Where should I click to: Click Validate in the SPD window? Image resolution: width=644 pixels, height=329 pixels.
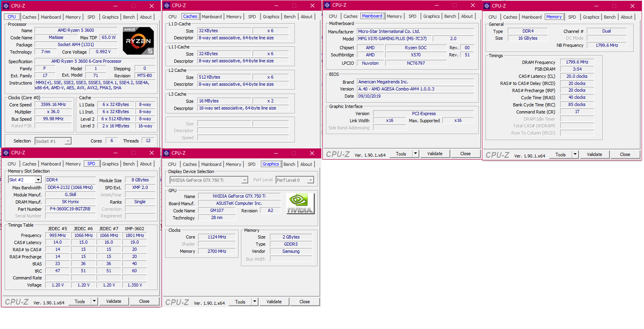click(x=114, y=301)
